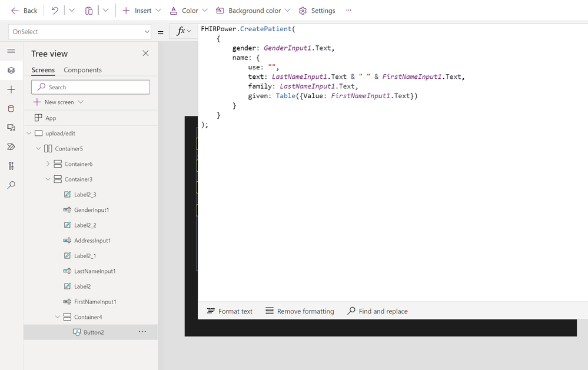Open the Data cylinder pane icon
Screen dimensions: 588x370
11,109
